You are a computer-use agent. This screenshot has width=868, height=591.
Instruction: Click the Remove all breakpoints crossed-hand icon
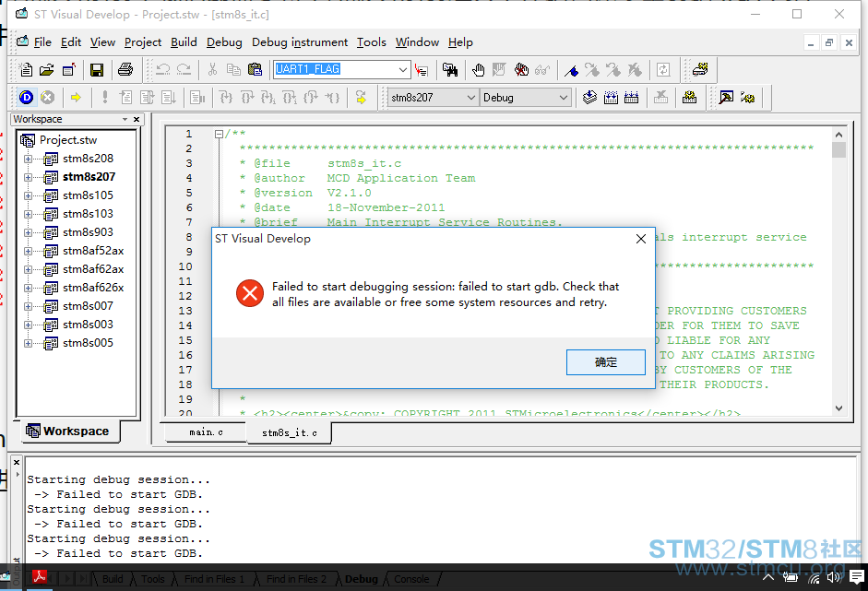coord(521,70)
